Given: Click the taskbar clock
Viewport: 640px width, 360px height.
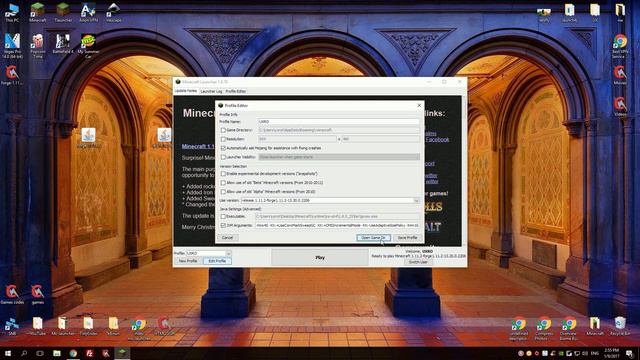Looking at the screenshot, I should 611,353.
